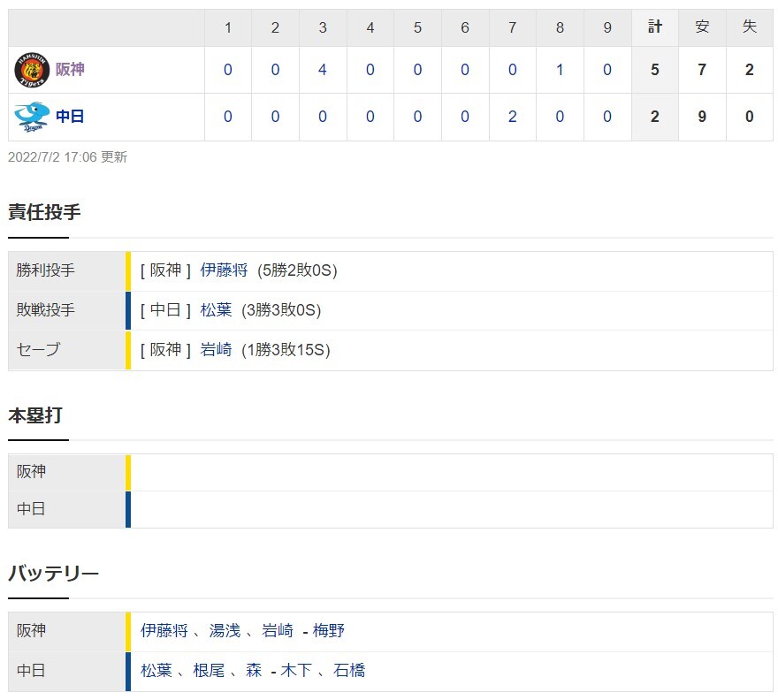Open save pitcher 岩崎 profile link
This screenshot has width=778, height=700.
point(216,350)
